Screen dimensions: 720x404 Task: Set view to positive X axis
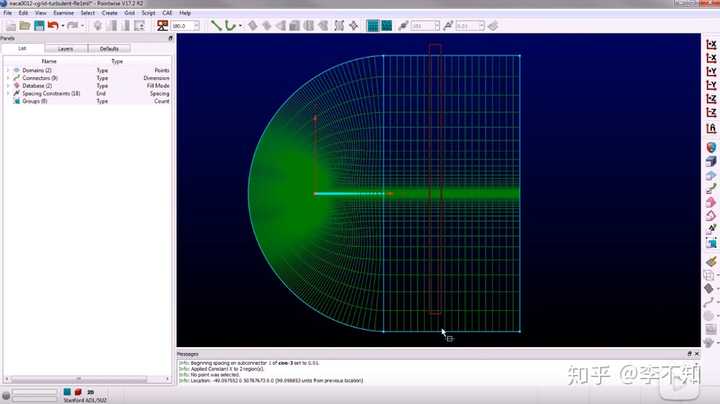click(711, 45)
